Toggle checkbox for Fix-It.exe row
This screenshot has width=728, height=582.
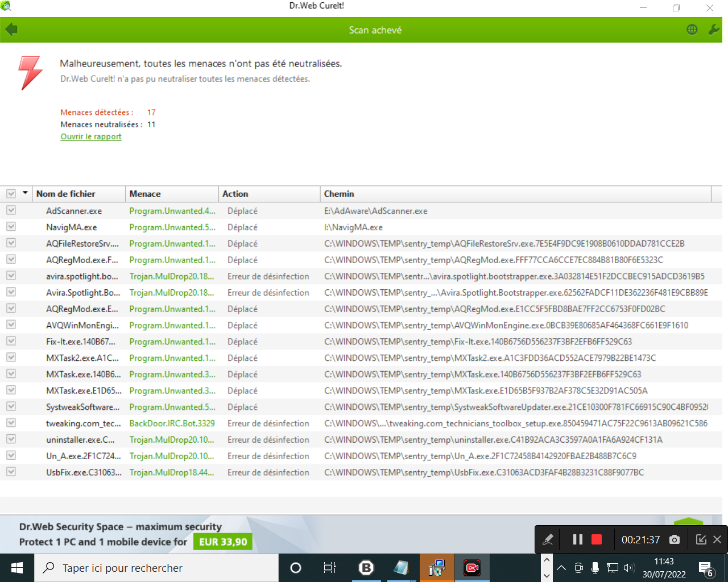11,341
